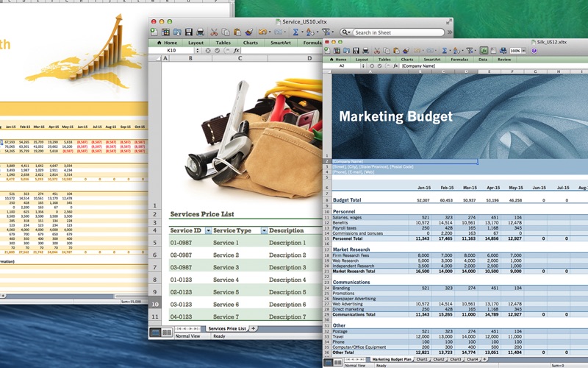Click AutoSum sigma in Service_US10 toolbar

[295, 32]
